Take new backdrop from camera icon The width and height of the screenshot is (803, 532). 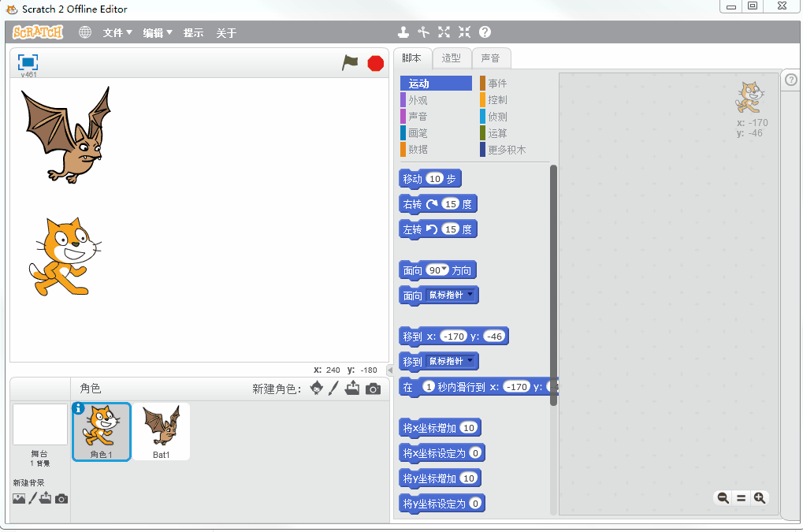(61, 499)
